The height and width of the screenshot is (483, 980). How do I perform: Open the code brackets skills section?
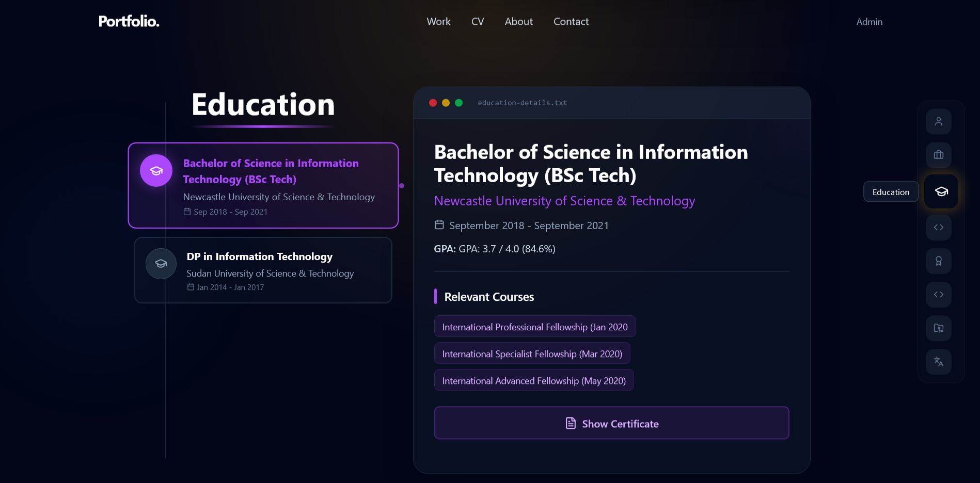[939, 228]
